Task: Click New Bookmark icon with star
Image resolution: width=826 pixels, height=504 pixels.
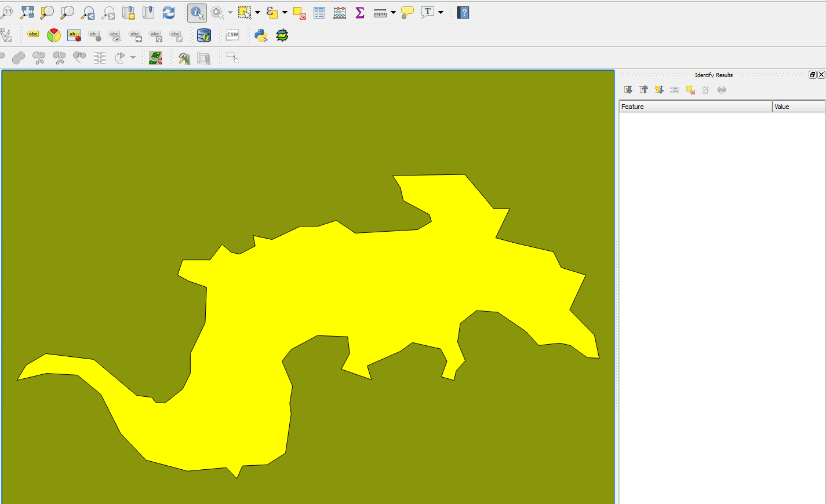Action: tap(128, 12)
